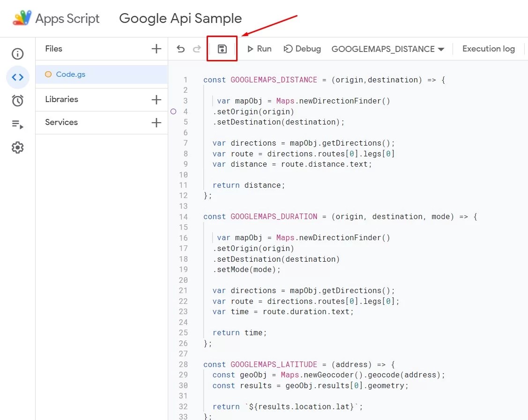Add a service with Services plus
528x420 pixels.
click(x=156, y=123)
